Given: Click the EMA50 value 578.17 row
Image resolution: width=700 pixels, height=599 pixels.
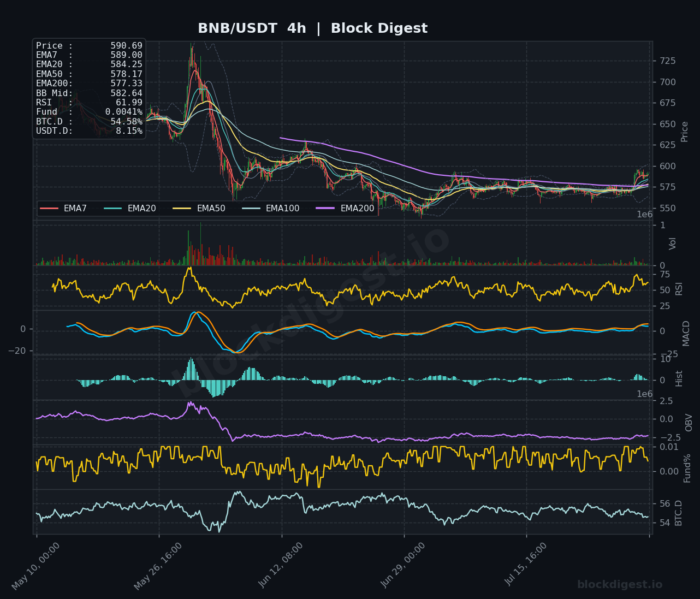Looking at the screenshot, I should [x=89, y=74].
